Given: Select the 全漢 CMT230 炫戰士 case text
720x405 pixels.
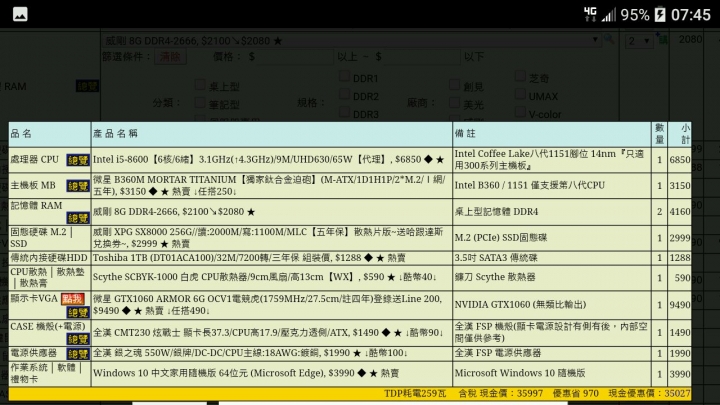Looking at the screenshot, I should (268, 332).
